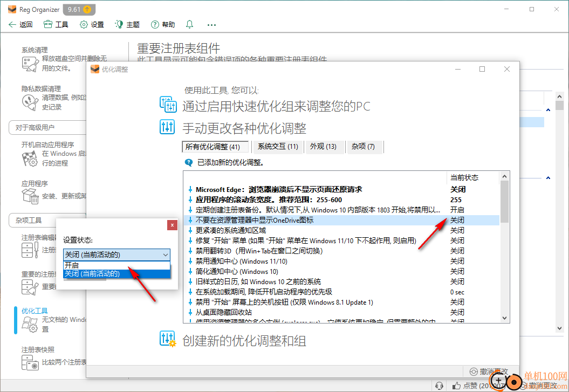The image size is (569, 392).
Task: Open 通过启用快速优化组来调整您的PC link
Action: [276, 106]
